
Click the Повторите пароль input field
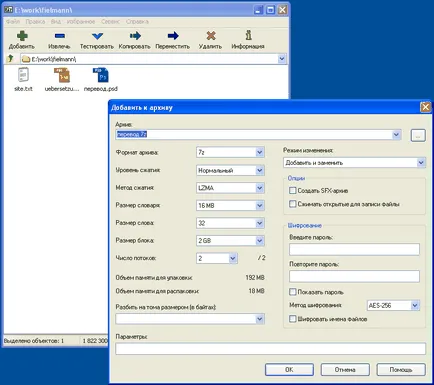pyautogui.click(x=354, y=276)
